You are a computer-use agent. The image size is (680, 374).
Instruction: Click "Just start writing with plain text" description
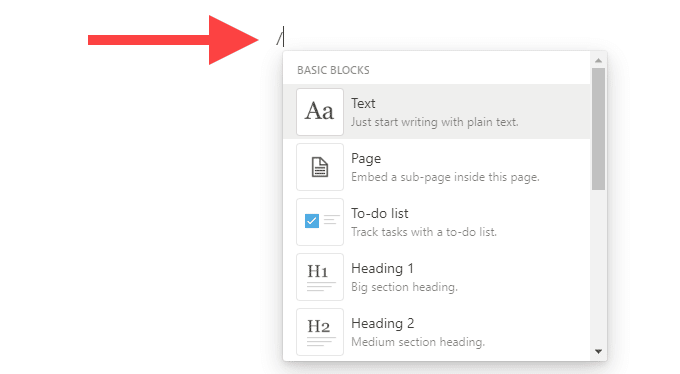[x=435, y=122]
